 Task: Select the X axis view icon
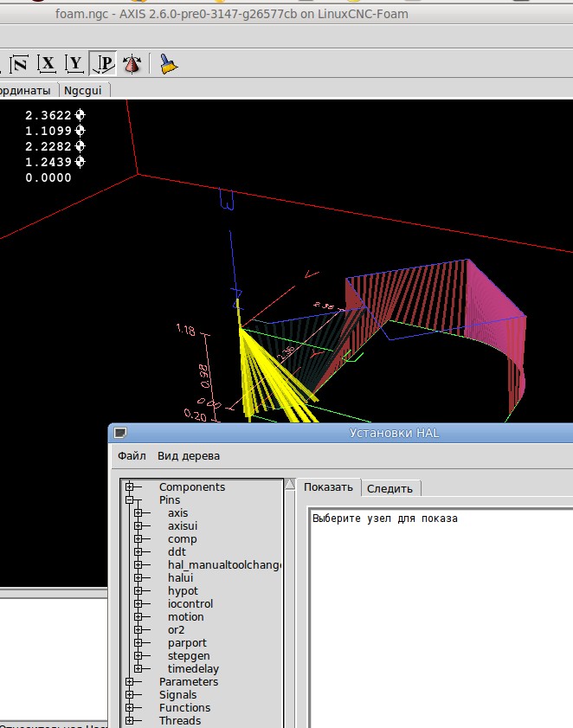[x=48, y=63]
